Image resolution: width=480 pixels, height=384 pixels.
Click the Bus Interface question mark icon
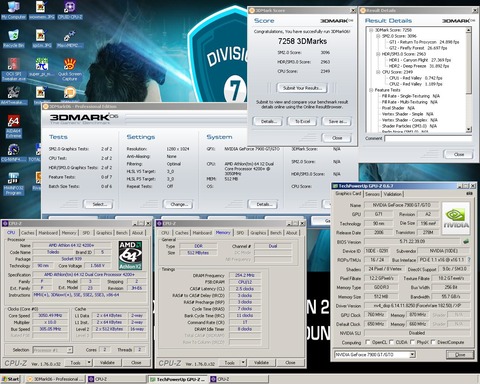point(469,260)
